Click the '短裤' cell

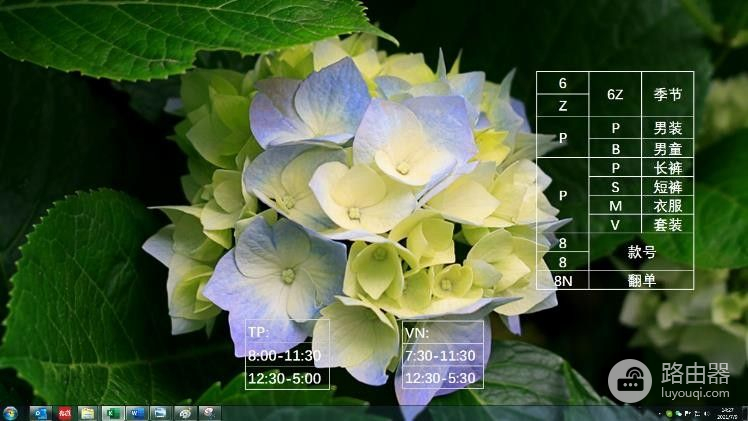[667, 186]
